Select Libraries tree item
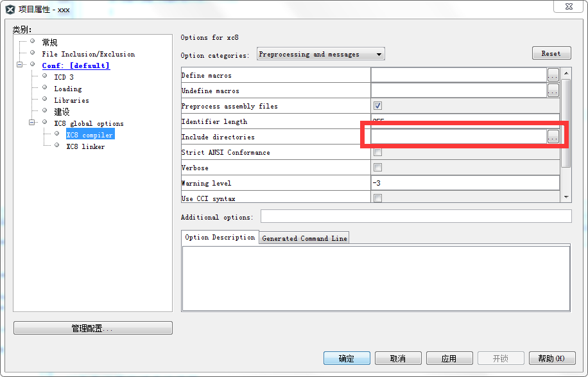 click(x=72, y=101)
